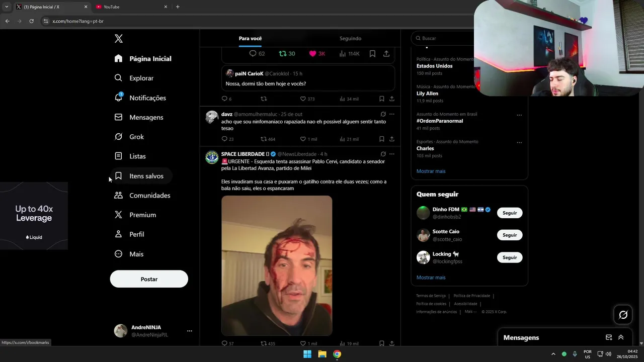Screen dimensions: 644x362
Task: Open Grok from the sidebar
Action: coord(129,137)
